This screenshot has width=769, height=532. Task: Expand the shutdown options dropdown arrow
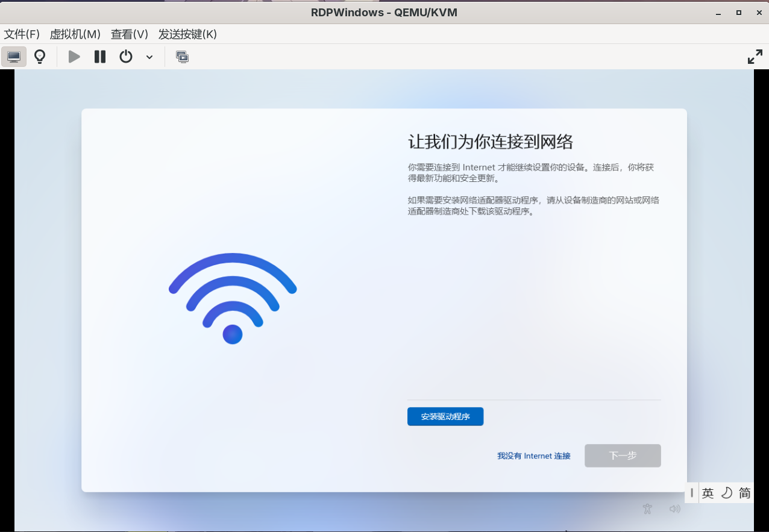[149, 57]
